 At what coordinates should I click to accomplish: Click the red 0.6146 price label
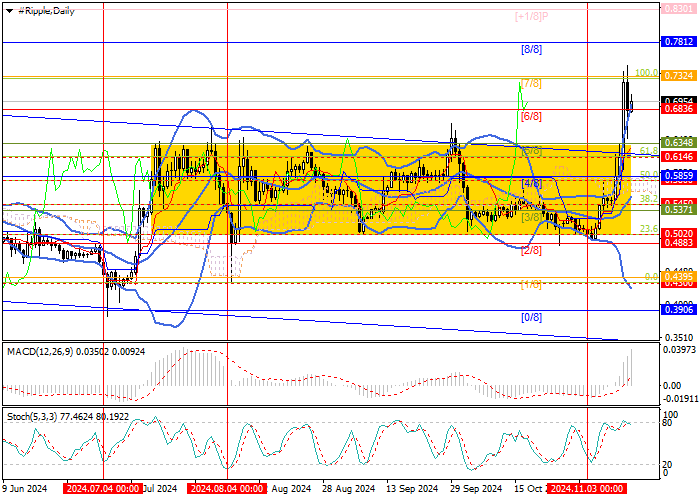pos(679,156)
